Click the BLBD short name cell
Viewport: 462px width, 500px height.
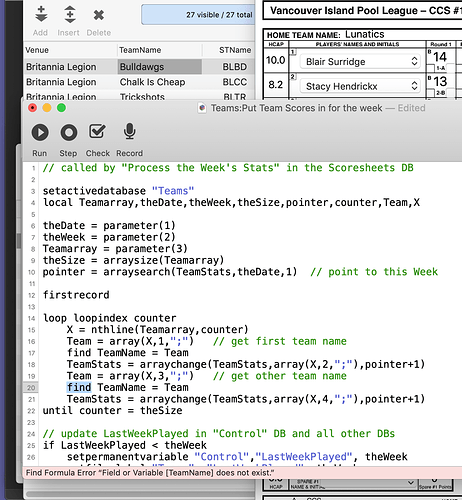tap(235, 67)
